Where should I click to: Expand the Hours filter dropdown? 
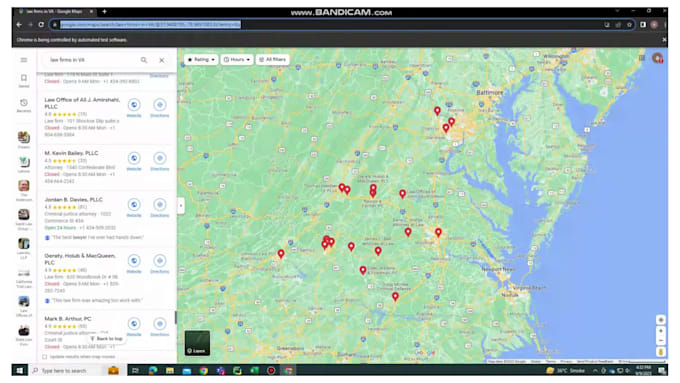tap(237, 59)
